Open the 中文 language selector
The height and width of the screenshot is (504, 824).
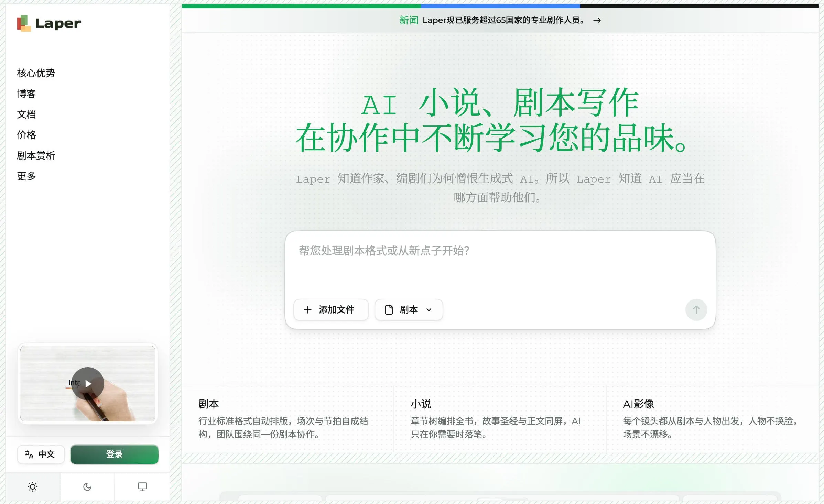pyautogui.click(x=41, y=454)
